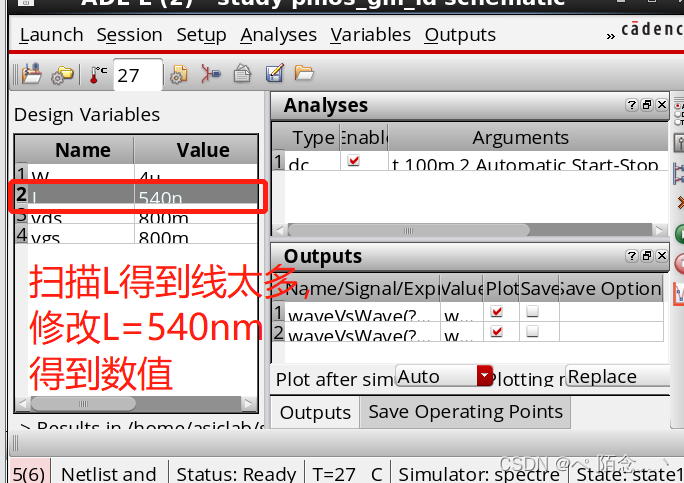
Task: Select the second waveVsWave output row name
Action: [x=362, y=332]
